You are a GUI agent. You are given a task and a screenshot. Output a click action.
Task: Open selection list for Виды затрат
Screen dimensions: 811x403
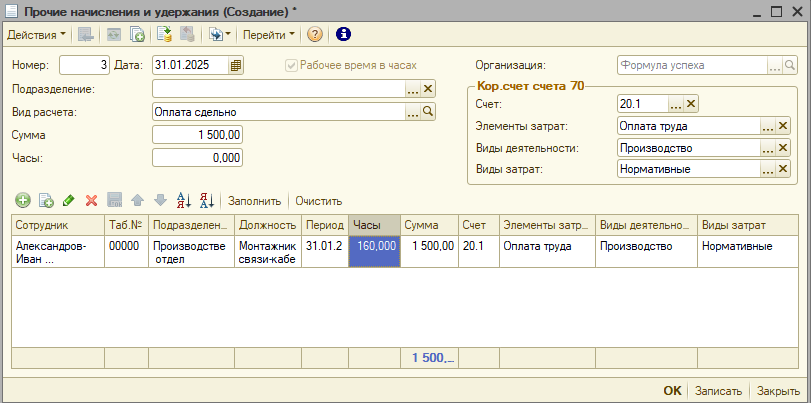point(768,170)
